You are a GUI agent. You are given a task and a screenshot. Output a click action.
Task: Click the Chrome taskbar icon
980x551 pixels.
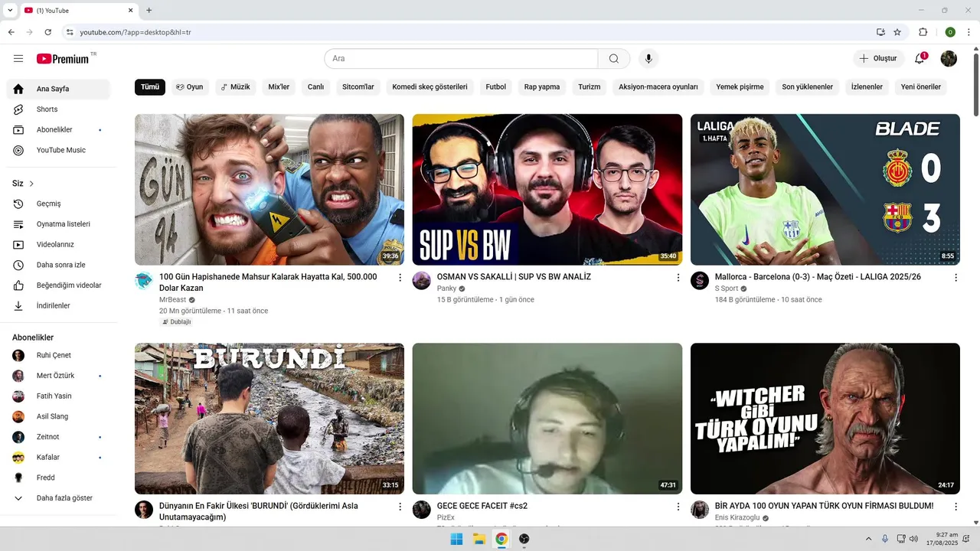click(501, 539)
